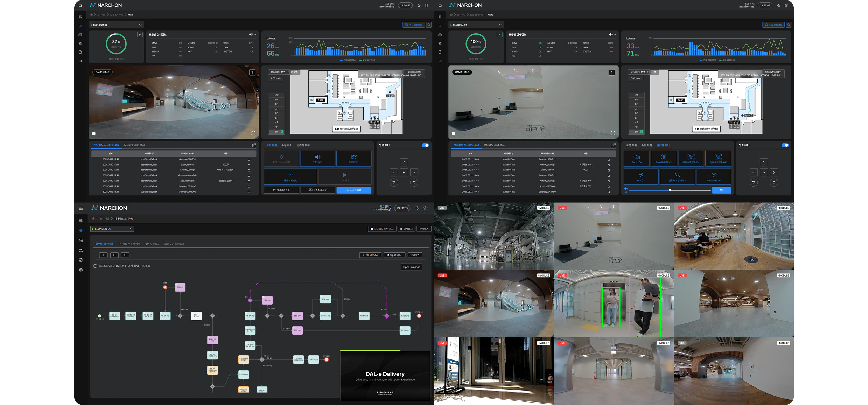The width and height of the screenshot is (868, 405).
Task: Rotate robot counterclockwise in SEONGSU_05 remote control
Action: 394,182
